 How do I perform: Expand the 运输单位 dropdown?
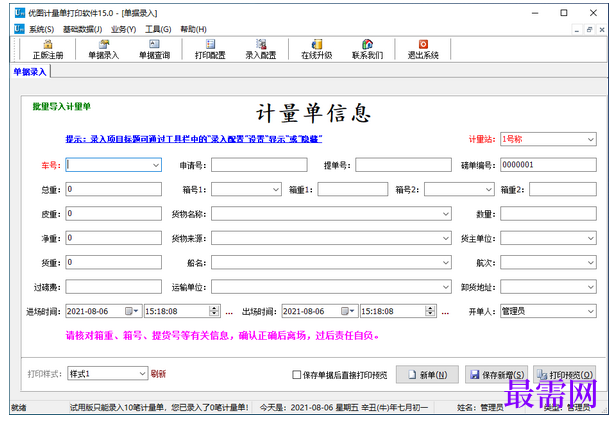(x=446, y=287)
